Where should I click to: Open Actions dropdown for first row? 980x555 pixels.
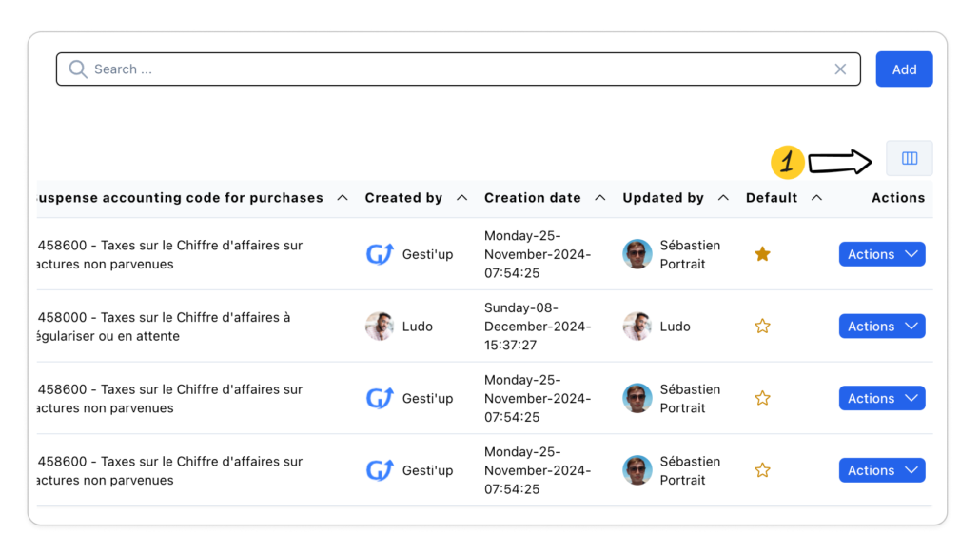click(881, 254)
